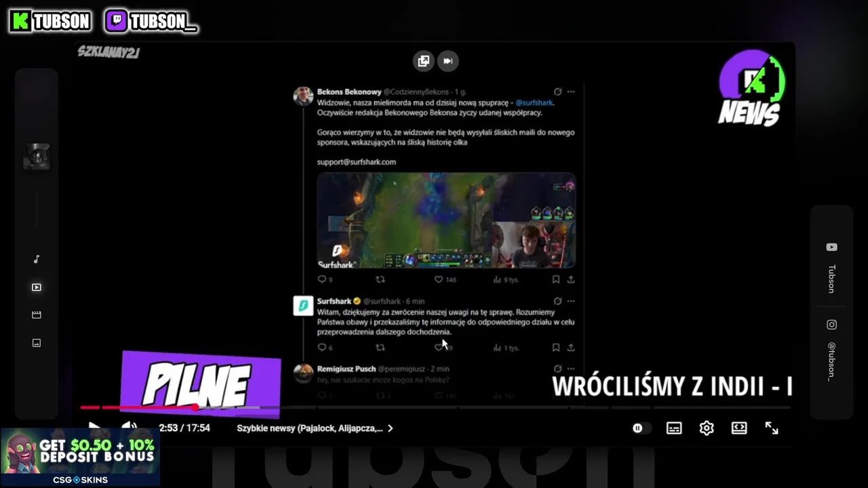Click the 2:53 / 17:54 time display

click(x=184, y=428)
